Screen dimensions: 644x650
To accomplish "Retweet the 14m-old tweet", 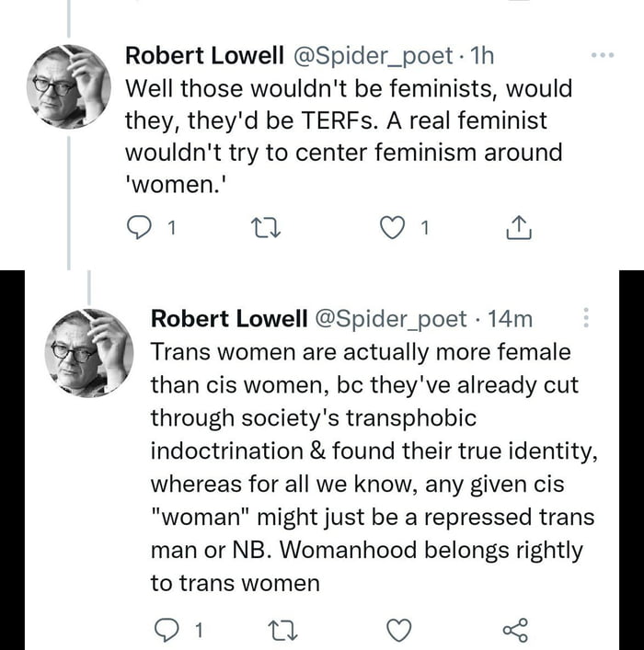I will point(282,630).
